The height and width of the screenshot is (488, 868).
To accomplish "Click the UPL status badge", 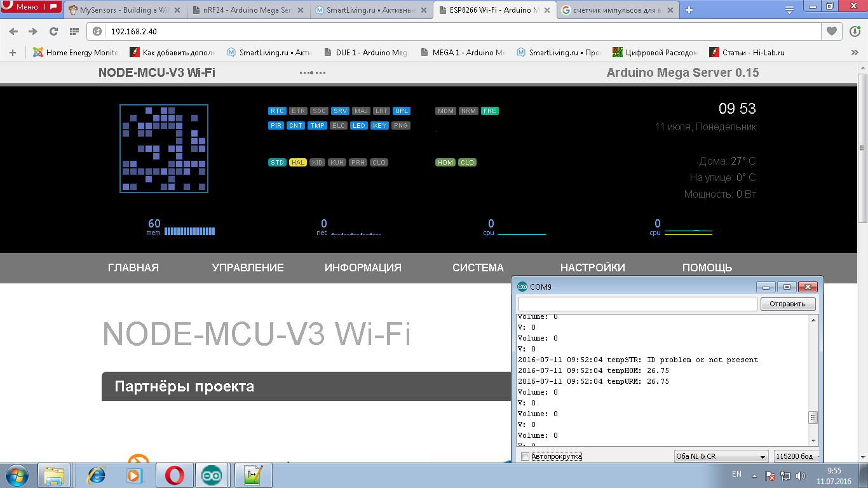I will click(402, 111).
